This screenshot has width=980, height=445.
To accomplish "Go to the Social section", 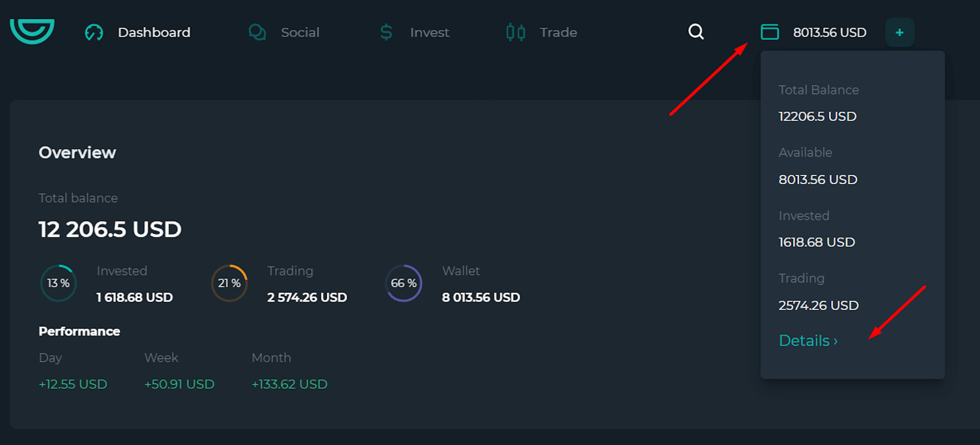I will pyautogui.click(x=300, y=32).
